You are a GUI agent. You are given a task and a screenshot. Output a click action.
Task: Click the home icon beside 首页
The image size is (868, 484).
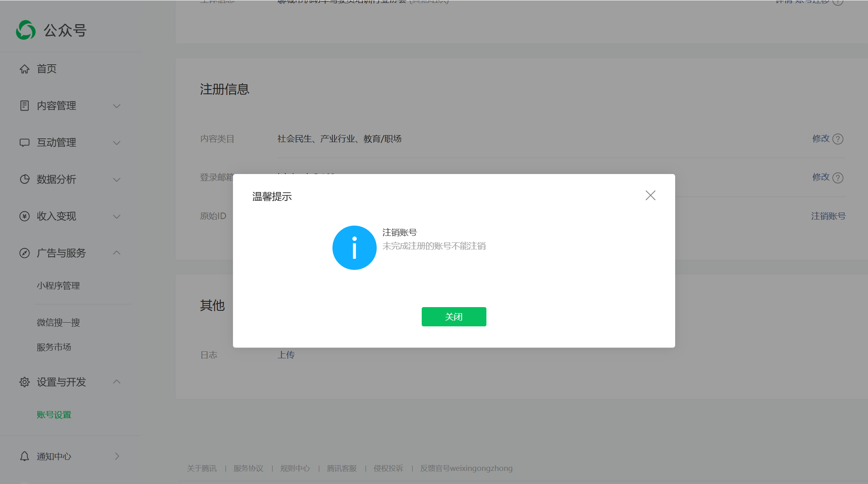25,69
